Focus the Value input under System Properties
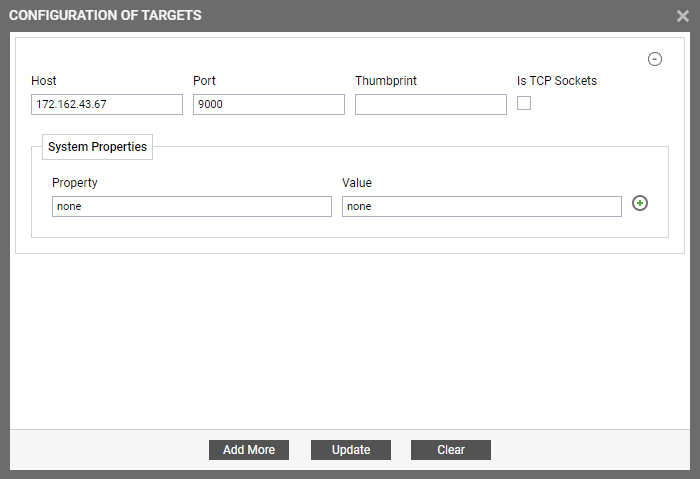The height and width of the screenshot is (479, 700). coord(482,206)
